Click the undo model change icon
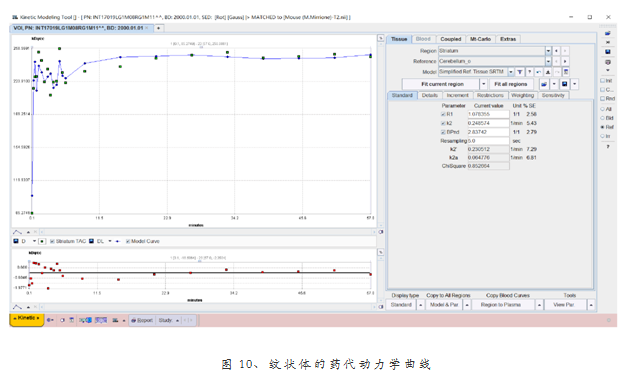 click(x=539, y=72)
